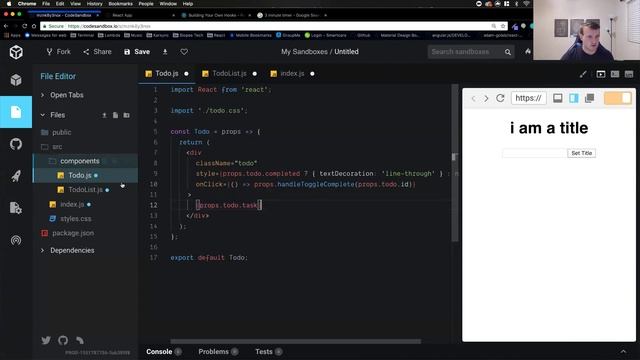Viewport: 640px width, 360px height.
Task: Expand the bottom console panel chevron
Action: point(623,351)
